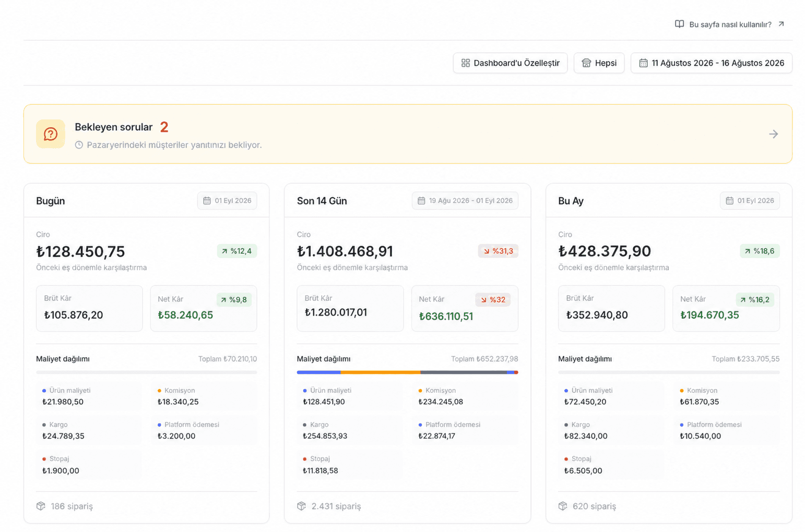Click the Stopaj ₺1.900,00 cost item
This screenshot has width=805, height=532.
pyautogui.click(x=89, y=465)
